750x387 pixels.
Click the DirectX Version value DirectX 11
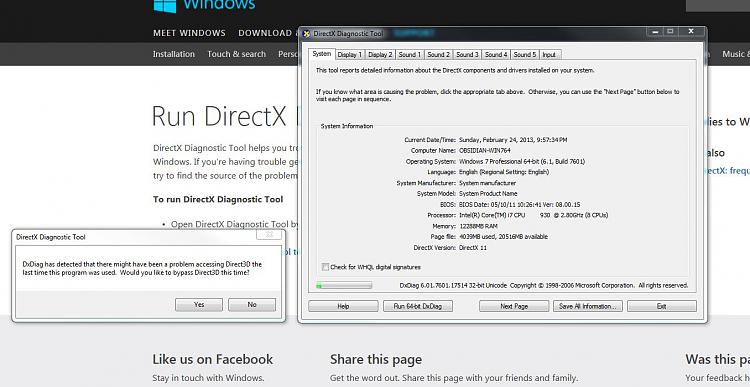coord(473,248)
